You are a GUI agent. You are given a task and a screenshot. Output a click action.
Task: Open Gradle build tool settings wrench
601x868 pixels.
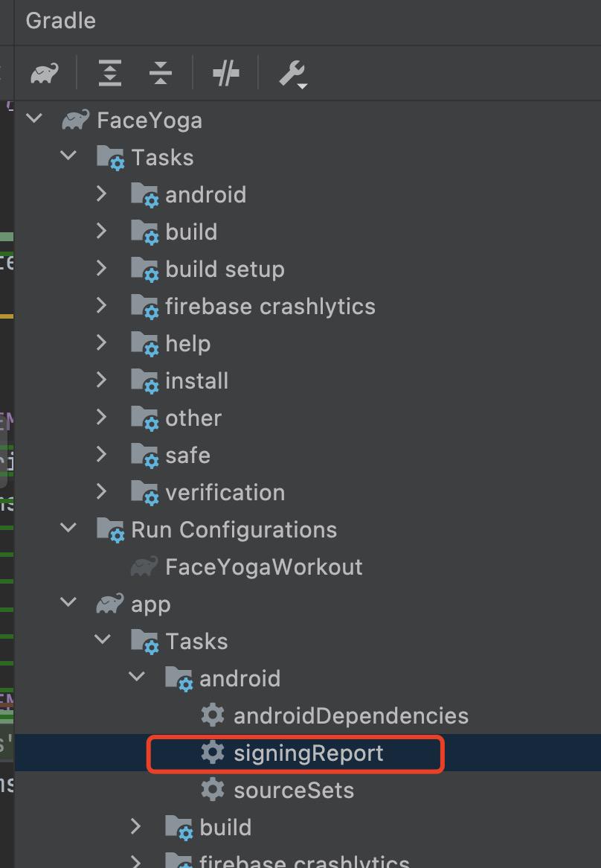292,74
